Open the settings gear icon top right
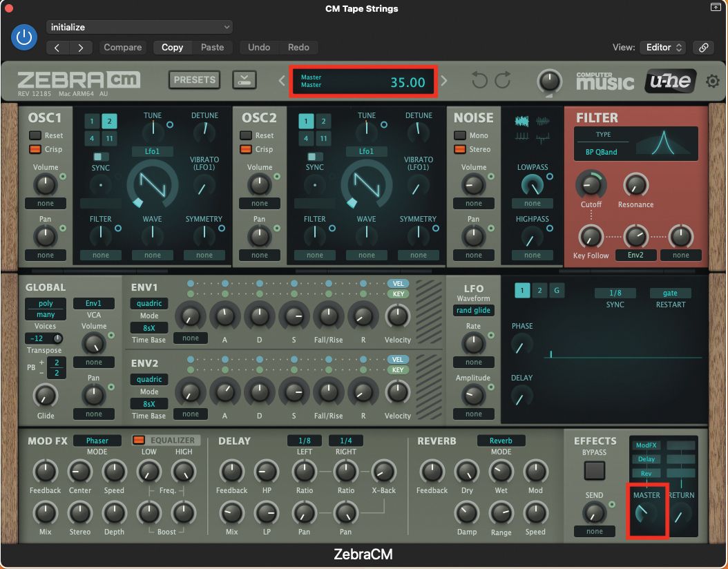The height and width of the screenshot is (569, 728). pyautogui.click(x=713, y=81)
